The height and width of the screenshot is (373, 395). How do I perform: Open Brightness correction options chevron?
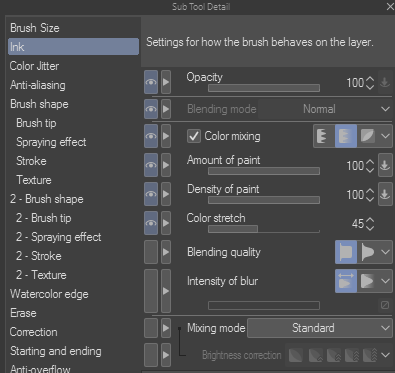tap(385, 355)
